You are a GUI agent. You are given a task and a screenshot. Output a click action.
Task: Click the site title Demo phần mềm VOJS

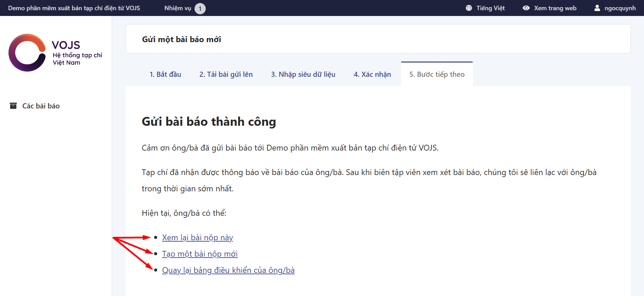click(x=74, y=8)
